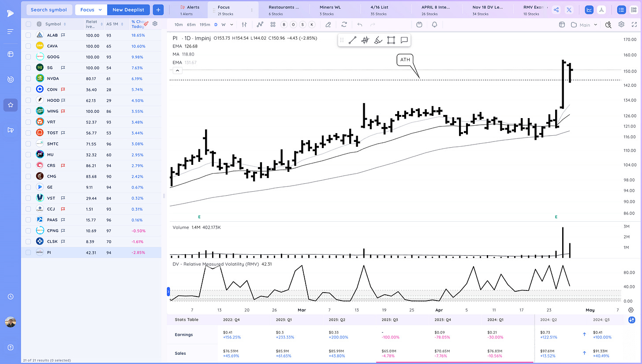Open the watchlist table settings gear icon
The image size is (642, 364).
(x=155, y=24)
